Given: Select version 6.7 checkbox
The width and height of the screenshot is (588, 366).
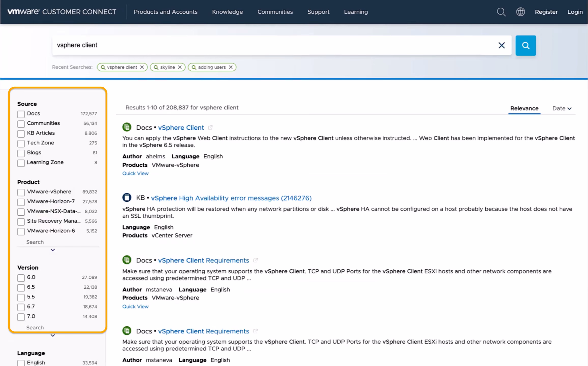Looking at the screenshot, I should 21,307.
